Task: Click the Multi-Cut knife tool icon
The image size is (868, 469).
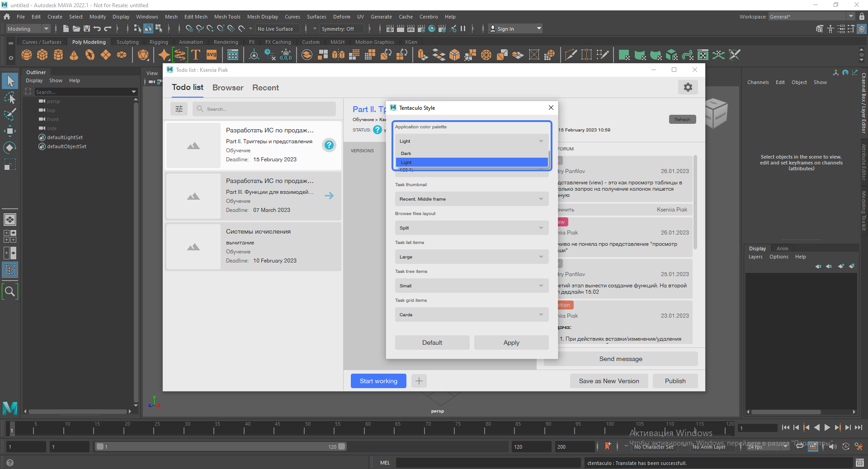Action: tap(571, 55)
